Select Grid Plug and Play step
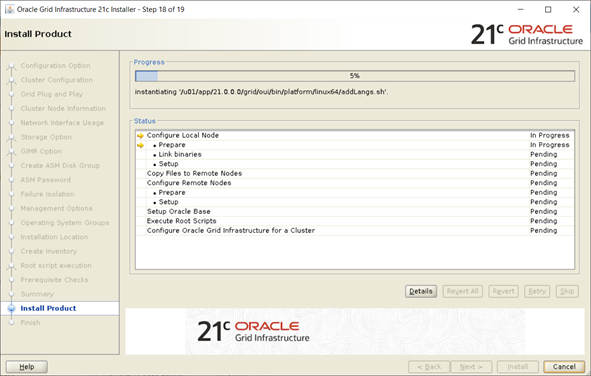 [x=52, y=94]
